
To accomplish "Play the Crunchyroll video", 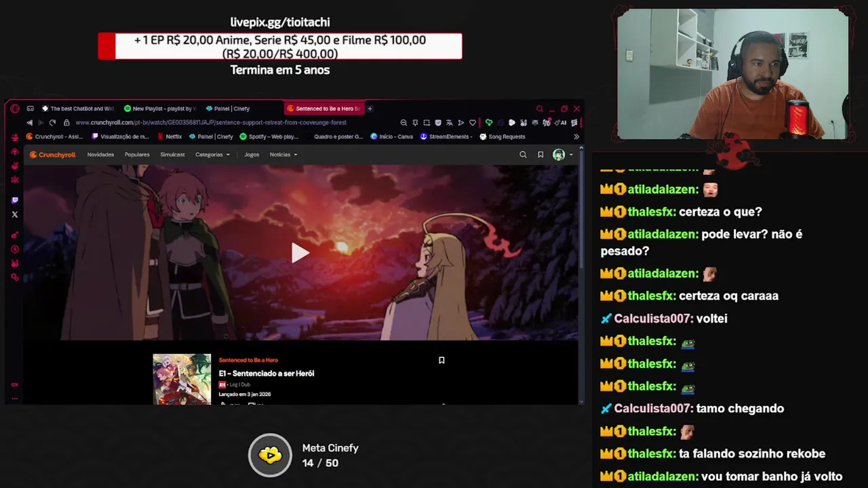I will coord(300,253).
